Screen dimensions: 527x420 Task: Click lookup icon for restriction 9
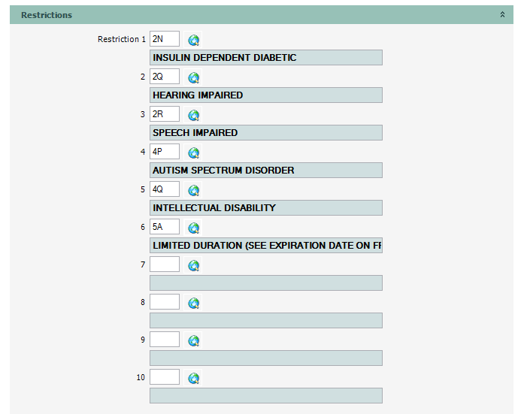(x=193, y=340)
